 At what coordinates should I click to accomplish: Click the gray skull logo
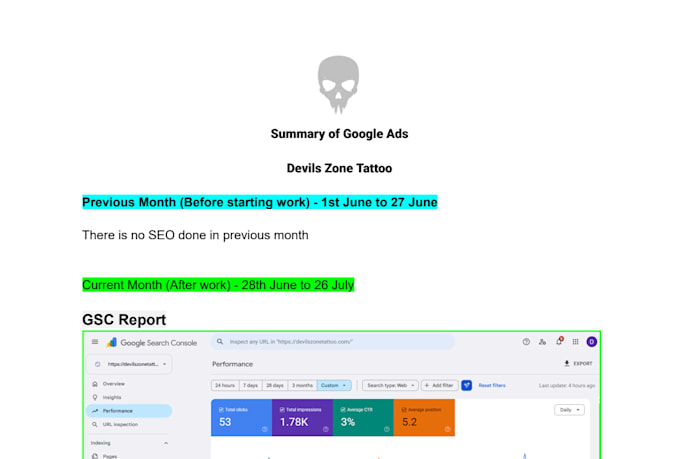[x=338, y=85]
